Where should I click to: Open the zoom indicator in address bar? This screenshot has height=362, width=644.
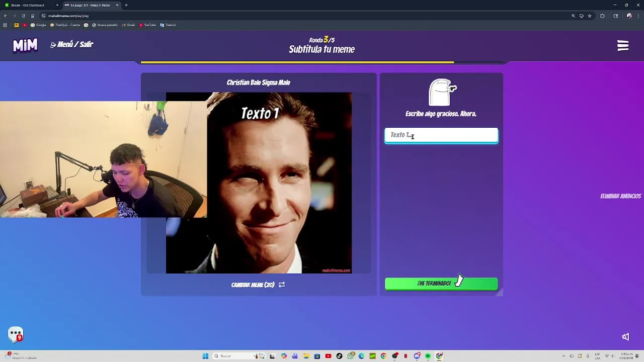[x=573, y=16]
